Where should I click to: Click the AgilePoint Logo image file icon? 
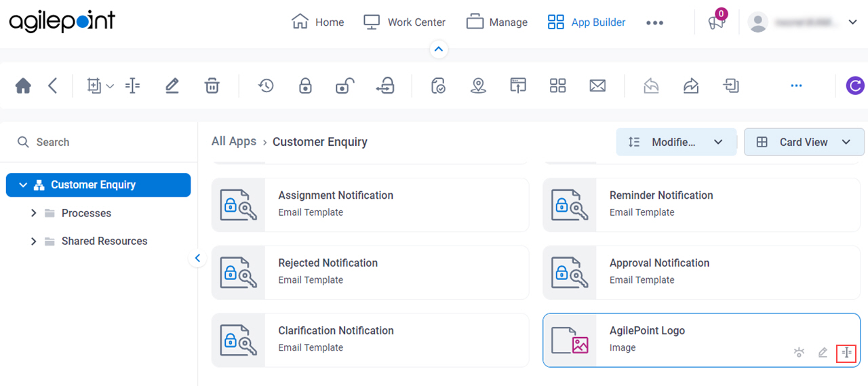click(x=570, y=341)
